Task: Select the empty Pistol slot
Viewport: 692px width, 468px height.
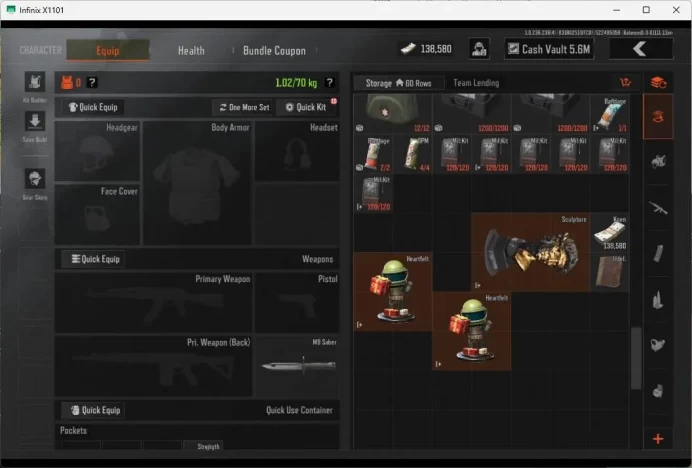Action: (x=297, y=302)
